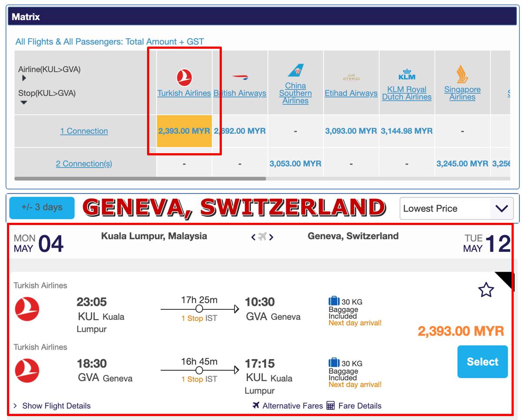Click the previous date arrow beside plane icon
This screenshot has height=420, width=522.
pos(254,237)
